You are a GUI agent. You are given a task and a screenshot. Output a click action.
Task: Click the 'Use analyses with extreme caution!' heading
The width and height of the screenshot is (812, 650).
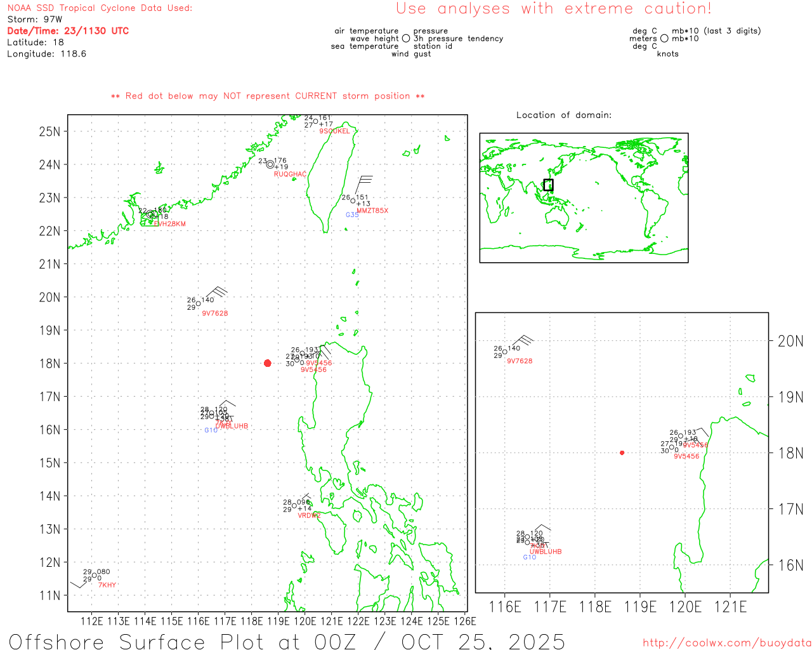554,9
